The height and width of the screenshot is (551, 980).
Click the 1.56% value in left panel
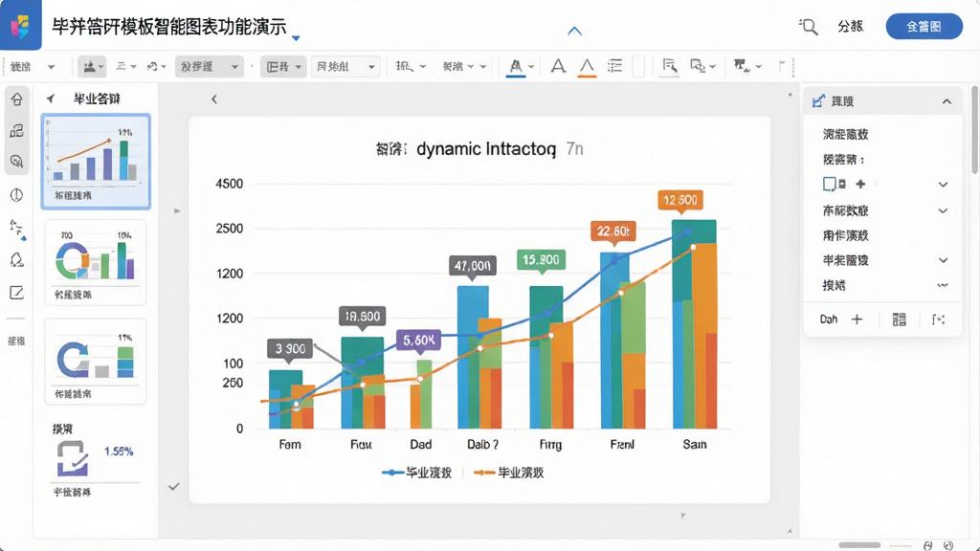pyautogui.click(x=118, y=452)
